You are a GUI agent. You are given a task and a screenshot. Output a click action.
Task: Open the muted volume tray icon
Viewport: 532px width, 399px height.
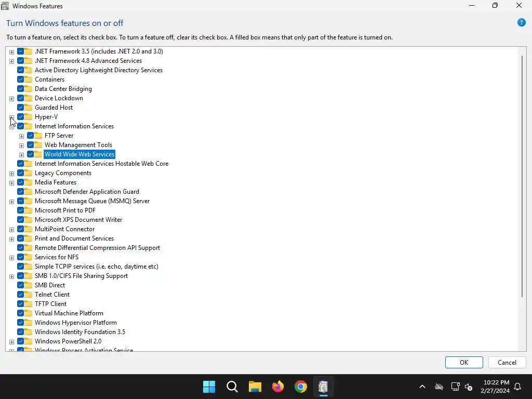click(x=469, y=387)
